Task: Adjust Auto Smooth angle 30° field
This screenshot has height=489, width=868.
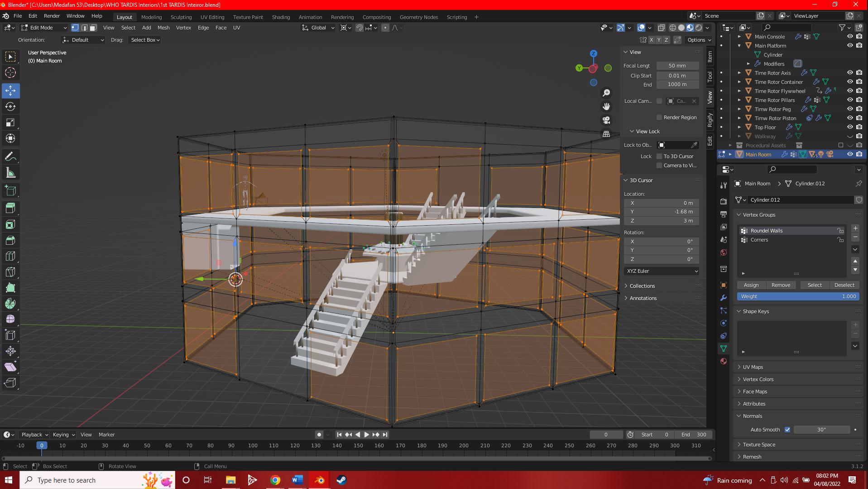Action: pyautogui.click(x=822, y=430)
